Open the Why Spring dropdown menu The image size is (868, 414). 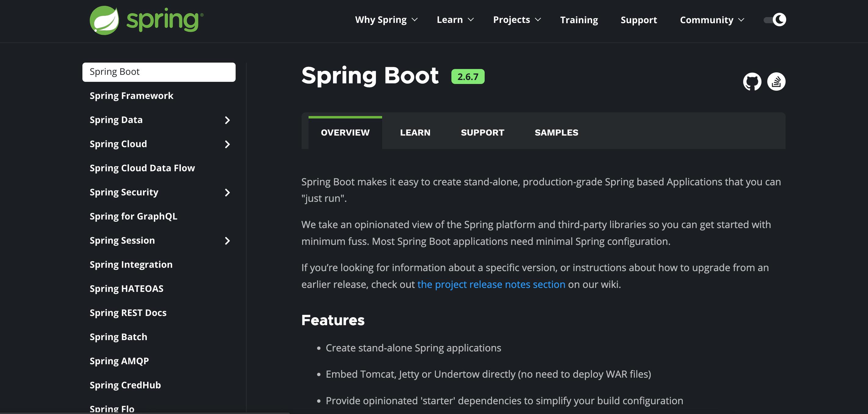click(386, 20)
